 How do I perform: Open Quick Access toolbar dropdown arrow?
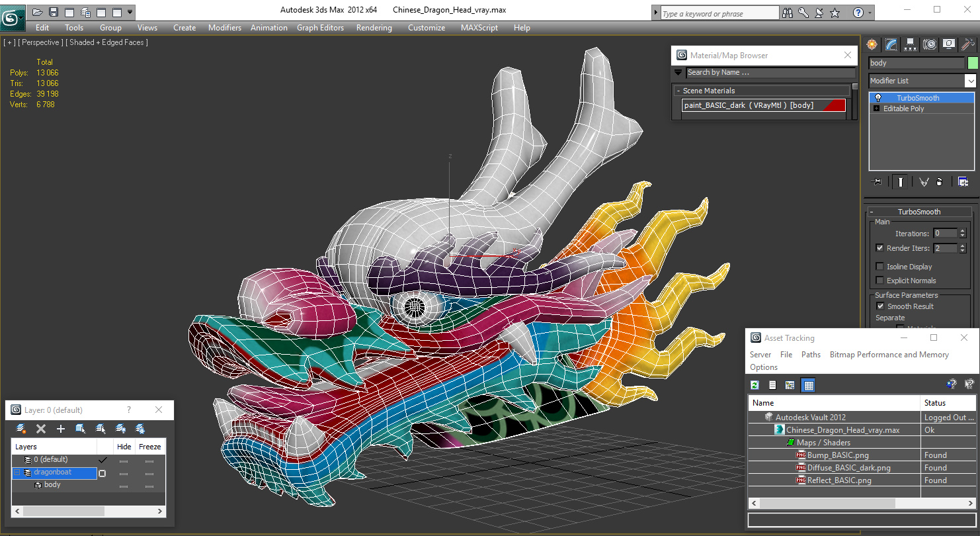(130, 12)
